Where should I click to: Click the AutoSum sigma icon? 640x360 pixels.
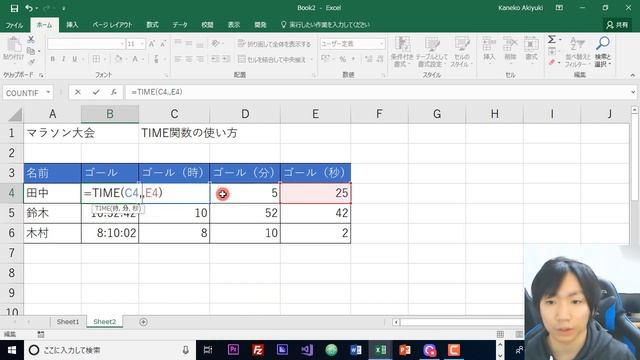[552, 40]
